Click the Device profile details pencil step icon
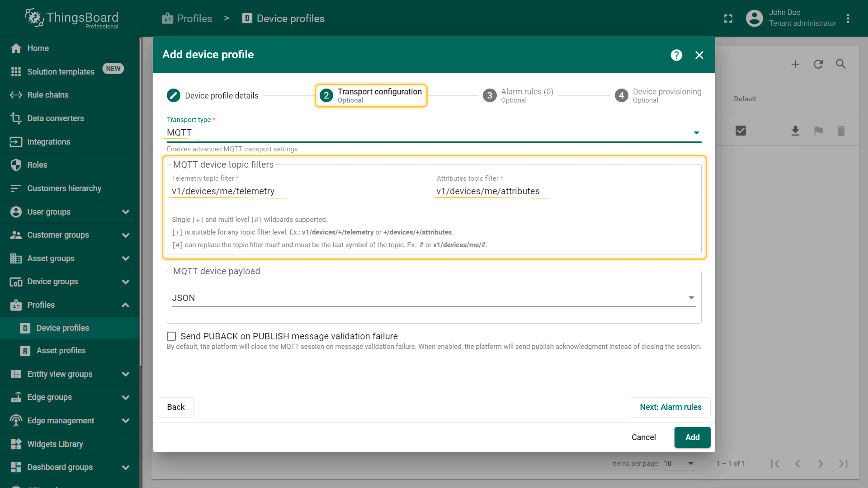 [x=174, y=95]
